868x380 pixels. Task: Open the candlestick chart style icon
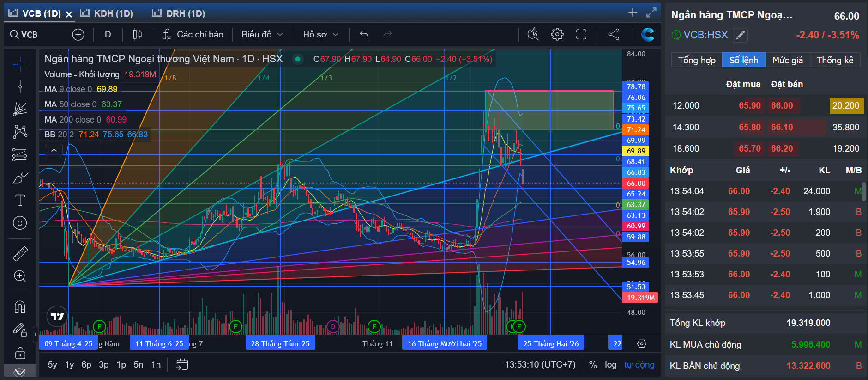(x=137, y=35)
